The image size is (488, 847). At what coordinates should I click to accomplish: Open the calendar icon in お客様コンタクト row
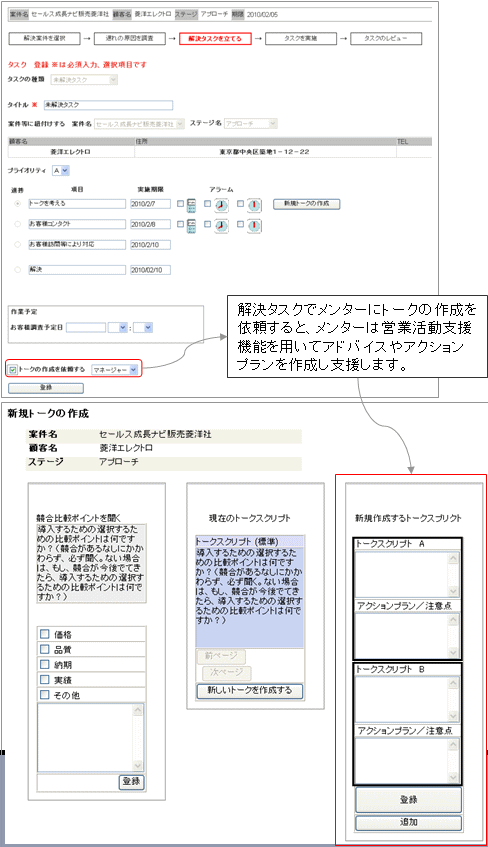pyautogui.click(x=191, y=226)
